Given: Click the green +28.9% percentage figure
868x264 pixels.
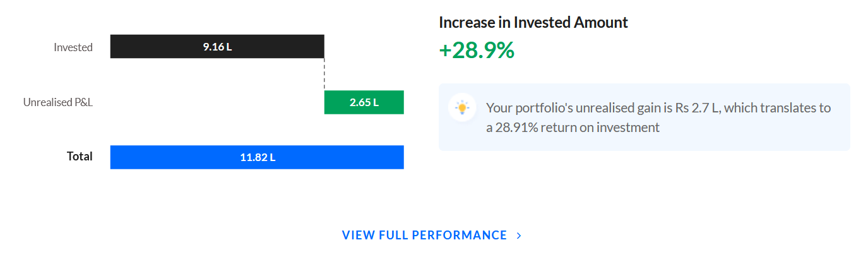Looking at the screenshot, I should tap(477, 51).
